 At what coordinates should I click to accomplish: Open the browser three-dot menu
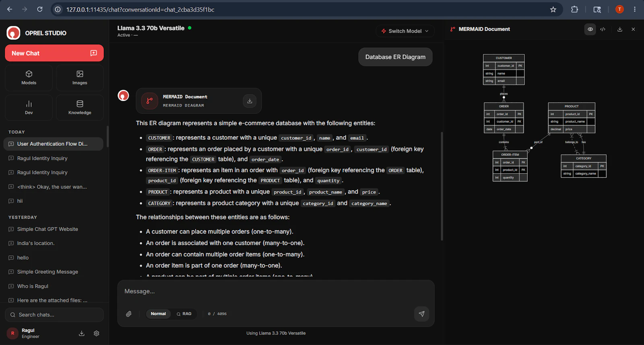(x=635, y=9)
